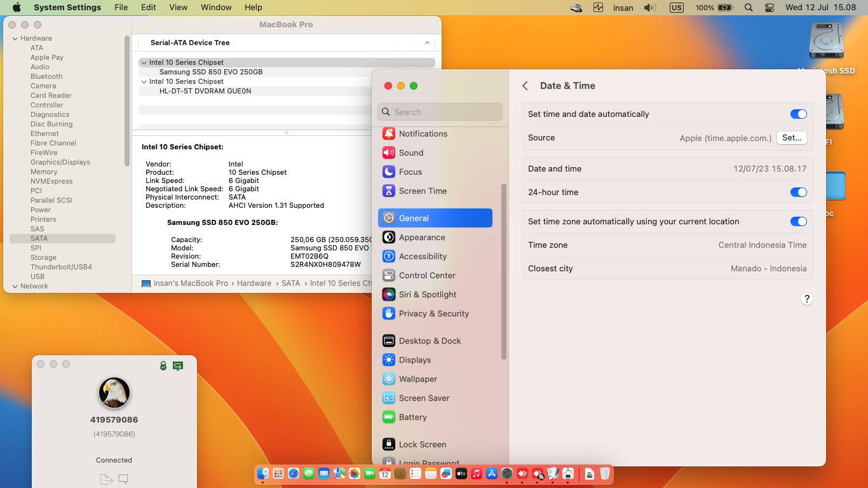This screenshot has width=868, height=488.
Task: Go back from Date & Time pane
Action: 525,86
